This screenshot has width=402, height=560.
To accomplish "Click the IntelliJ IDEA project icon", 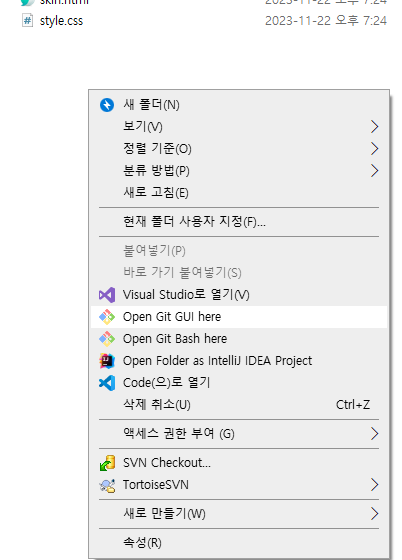I will [107, 361].
